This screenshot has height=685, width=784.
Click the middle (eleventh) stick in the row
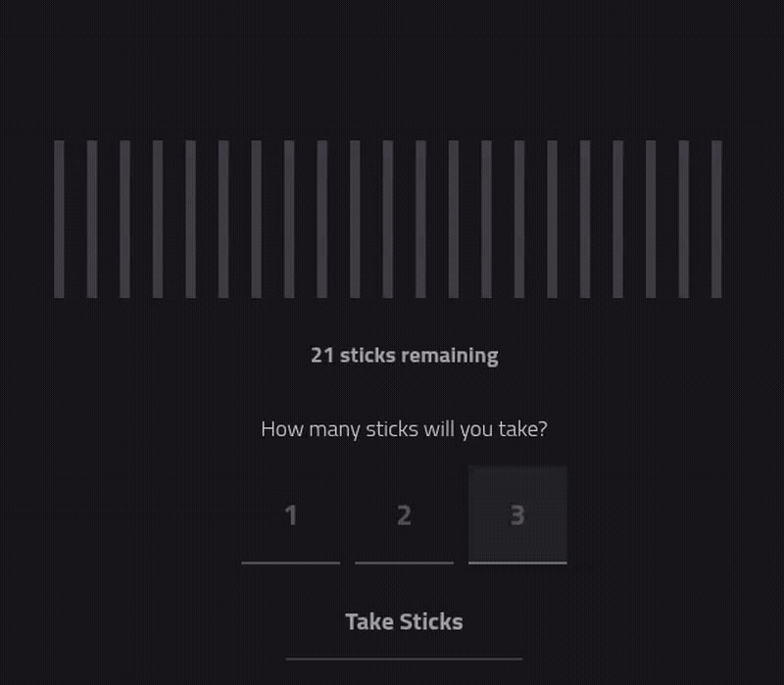pos(388,219)
